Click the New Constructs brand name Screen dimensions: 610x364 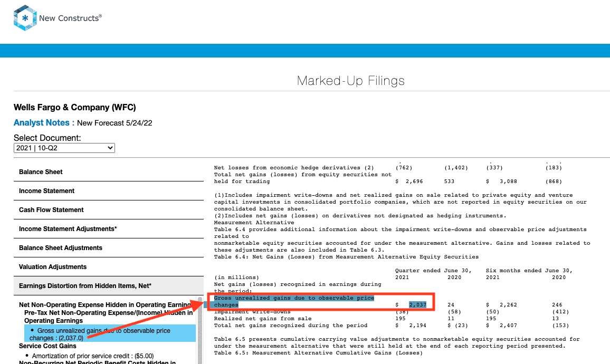[x=70, y=18]
